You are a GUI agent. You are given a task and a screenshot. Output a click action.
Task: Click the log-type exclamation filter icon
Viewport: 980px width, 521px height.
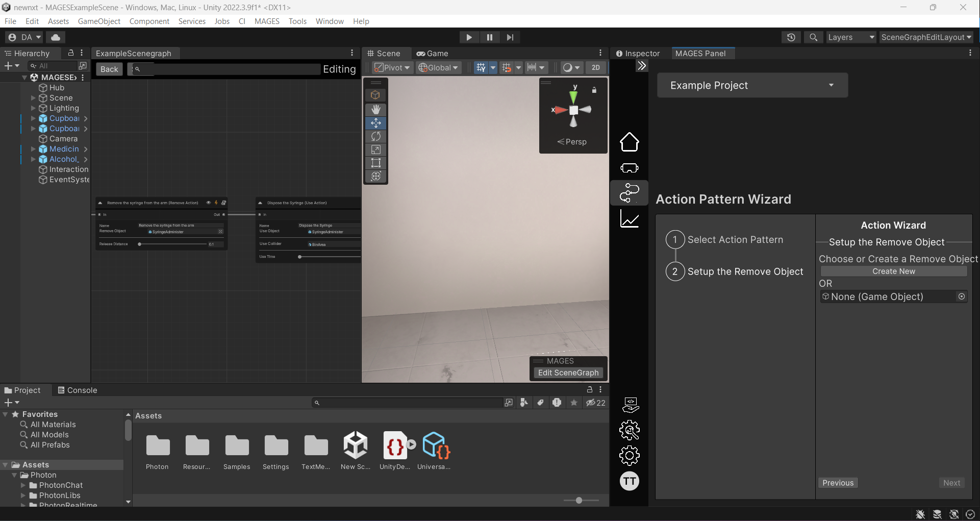click(557, 403)
